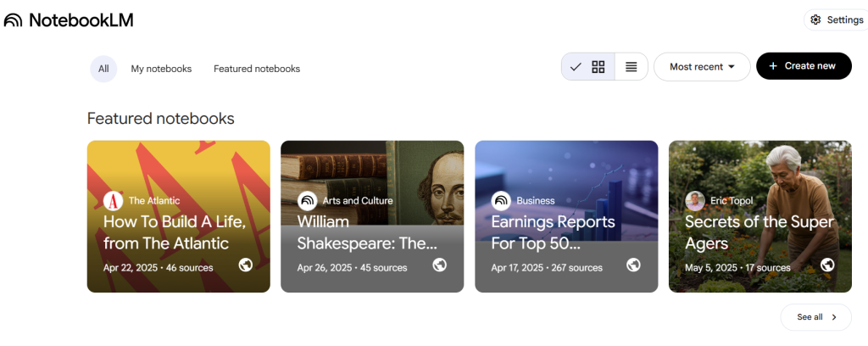This screenshot has height=346, width=868.
Task: Click globe icon on The Atlantic notebook
Action: pyautogui.click(x=246, y=265)
